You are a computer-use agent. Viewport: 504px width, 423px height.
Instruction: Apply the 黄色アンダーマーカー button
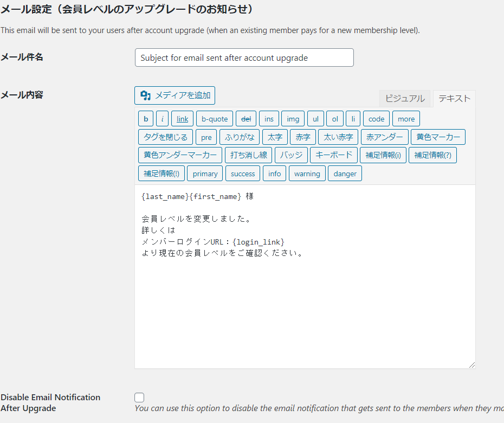coord(180,155)
